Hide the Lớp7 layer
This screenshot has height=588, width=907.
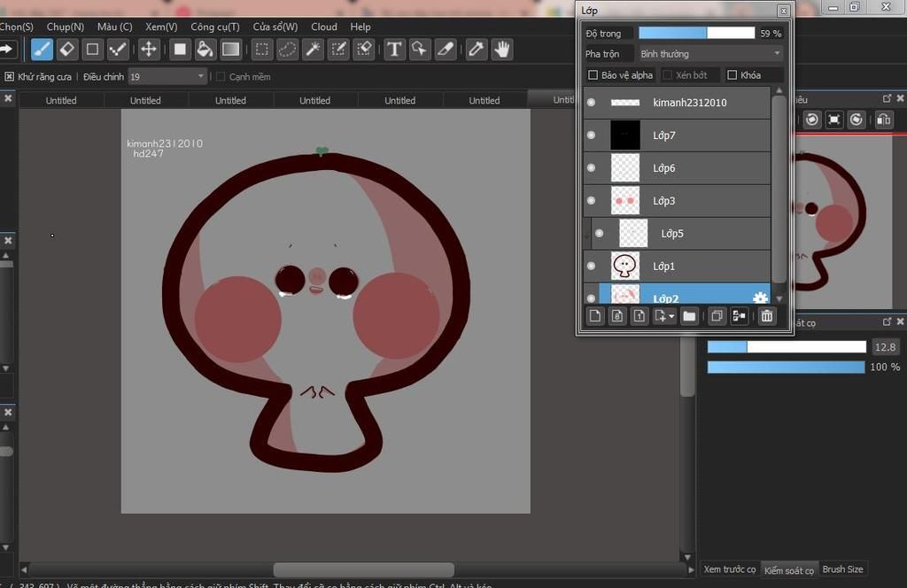click(x=591, y=135)
